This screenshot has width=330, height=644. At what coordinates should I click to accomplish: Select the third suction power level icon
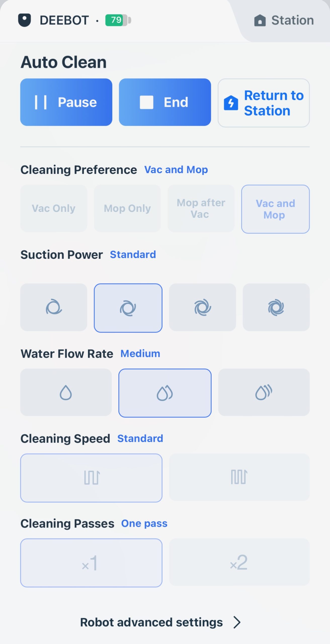pos(202,307)
